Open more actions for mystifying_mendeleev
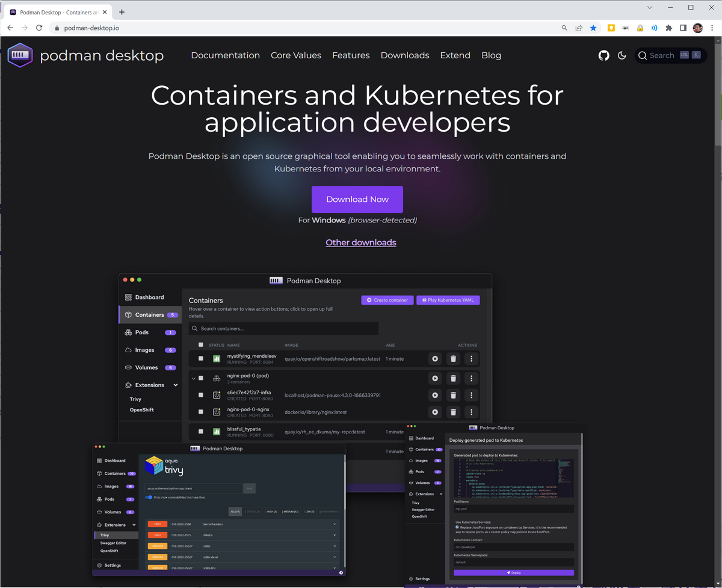Image resolution: width=722 pixels, height=588 pixels. click(472, 359)
